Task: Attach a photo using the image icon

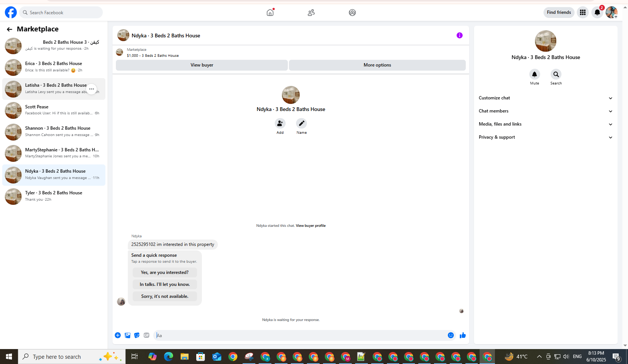Action: [x=127, y=335]
